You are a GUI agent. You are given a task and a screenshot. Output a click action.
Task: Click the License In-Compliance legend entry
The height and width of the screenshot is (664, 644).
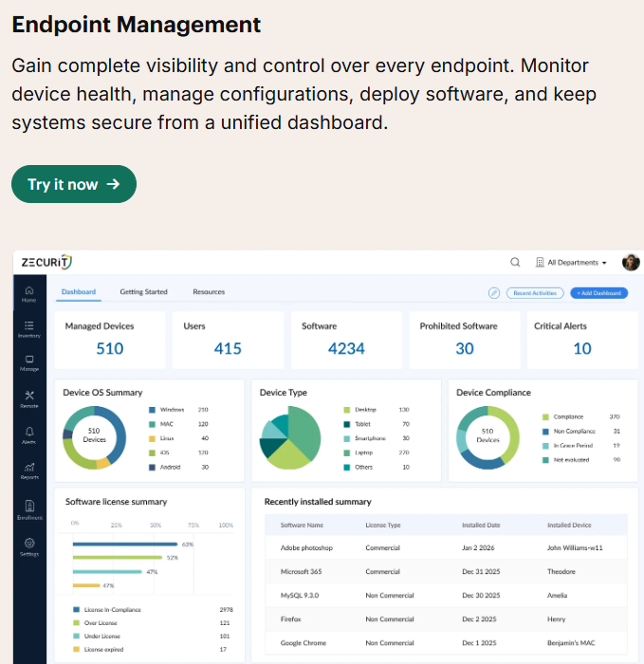pyautogui.click(x=153, y=610)
